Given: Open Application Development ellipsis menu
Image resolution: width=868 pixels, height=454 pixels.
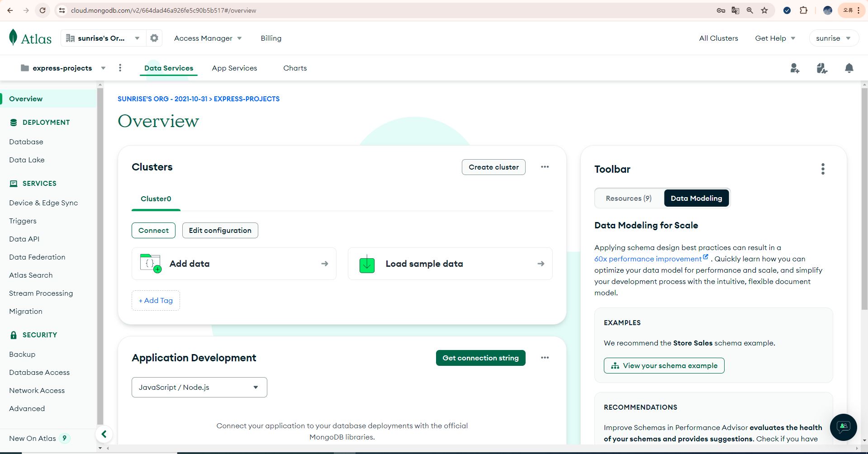Looking at the screenshot, I should click(545, 358).
